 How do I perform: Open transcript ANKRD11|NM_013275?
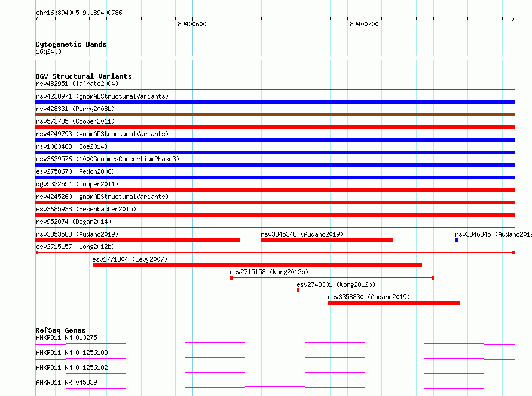[66, 337]
